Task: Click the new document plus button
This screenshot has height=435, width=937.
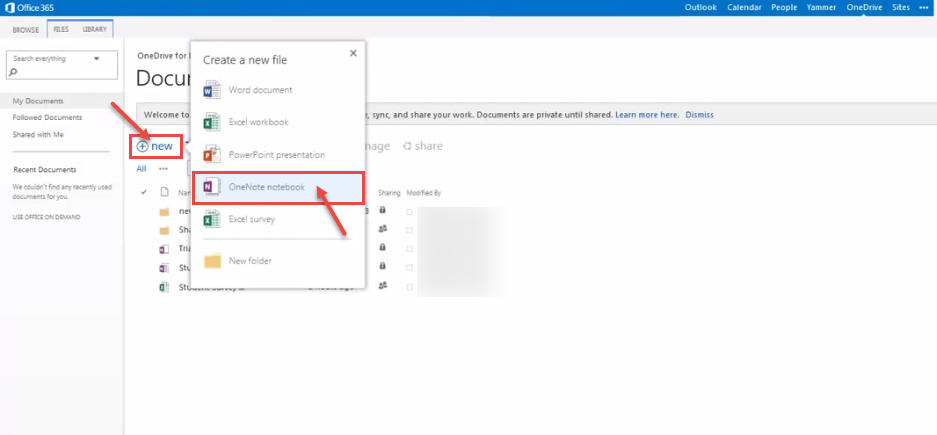Action: (x=143, y=146)
